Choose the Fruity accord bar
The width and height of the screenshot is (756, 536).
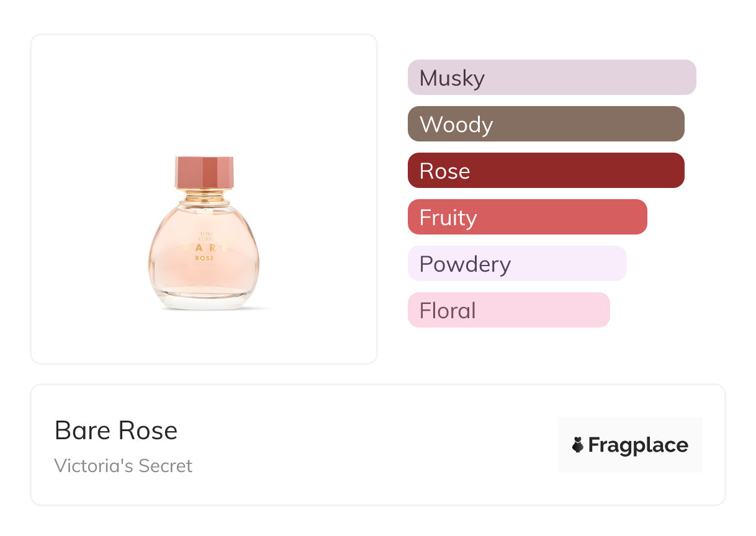coord(527,217)
